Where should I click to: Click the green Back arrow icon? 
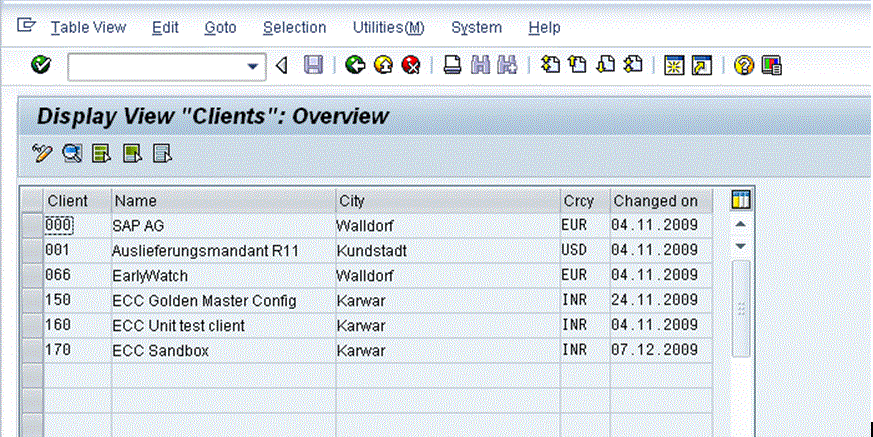click(x=354, y=66)
